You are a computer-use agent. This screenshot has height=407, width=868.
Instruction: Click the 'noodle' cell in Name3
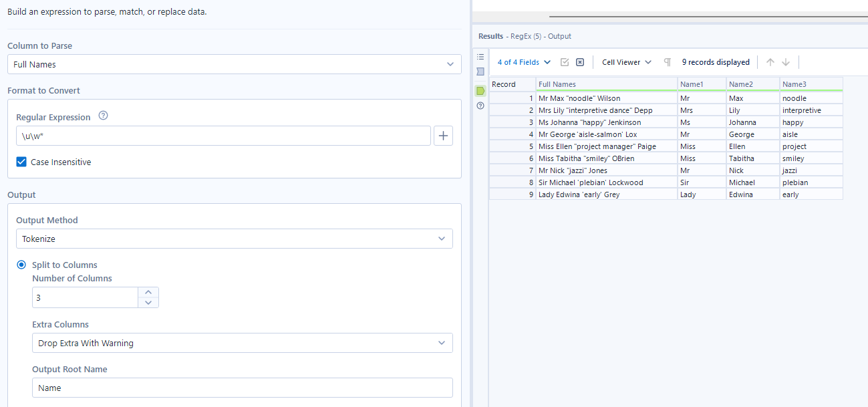click(x=811, y=98)
